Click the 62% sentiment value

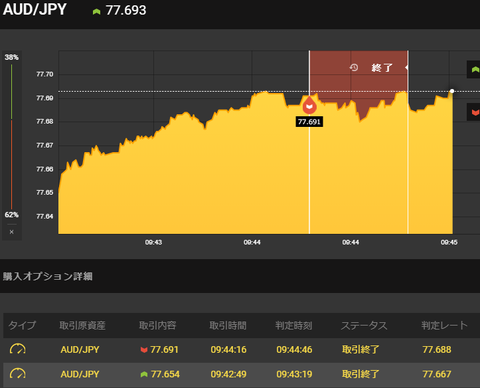coord(11,215)
